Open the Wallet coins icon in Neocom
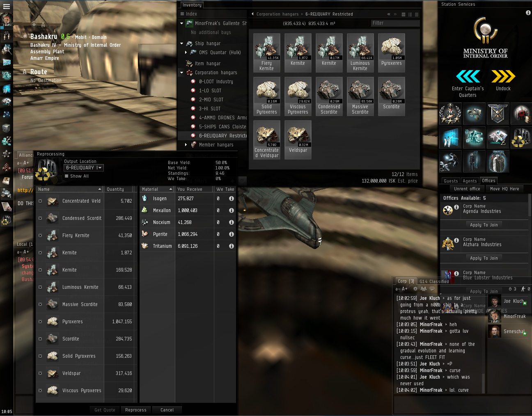 pyautogui.click(x=6, y=141)
